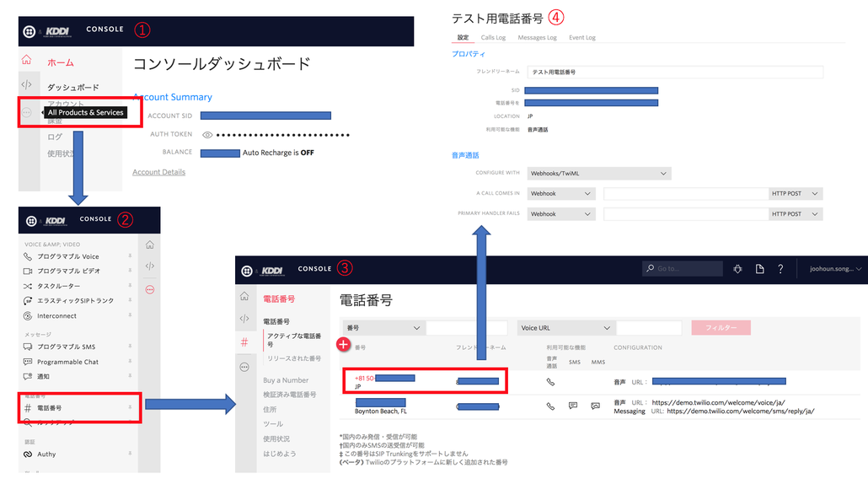Screen dimensions: 868x484
Task: Open the Configure With Webhooks/TwiML dropdown
Action: [x=599, y=174]
